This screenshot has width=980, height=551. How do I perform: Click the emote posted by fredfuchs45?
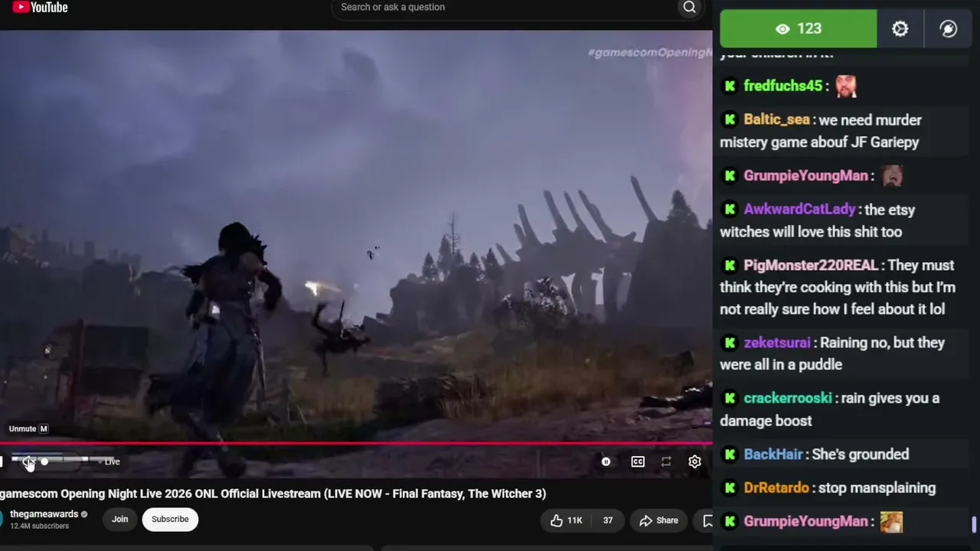(846, 86)
